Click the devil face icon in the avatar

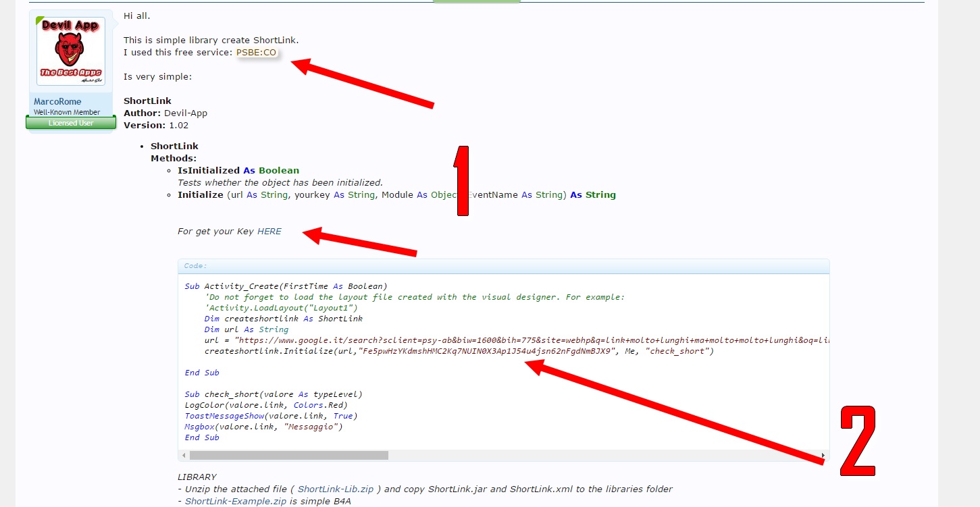pyautogui.click(x=70, y=49)
